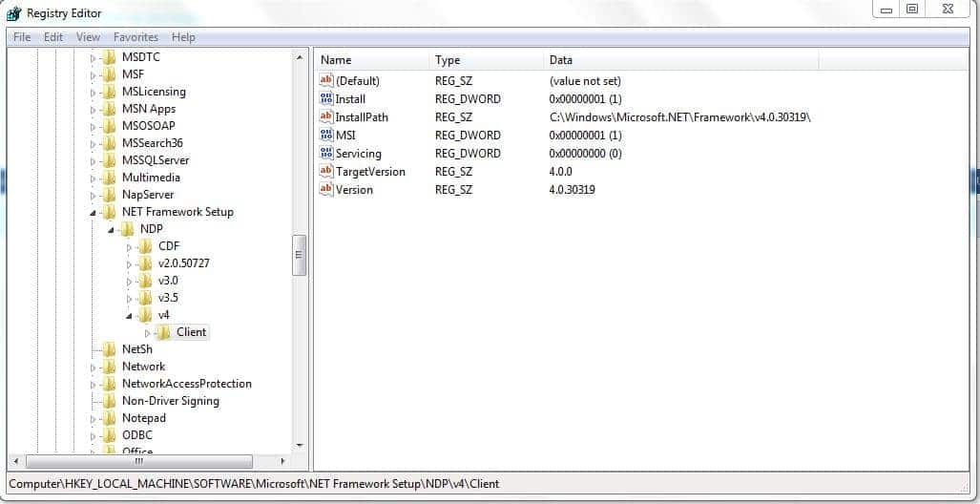Image resolution: width=980 pixels, height=504 pixels.
Task: Sort by the Name column header
Action: point(372,61)
